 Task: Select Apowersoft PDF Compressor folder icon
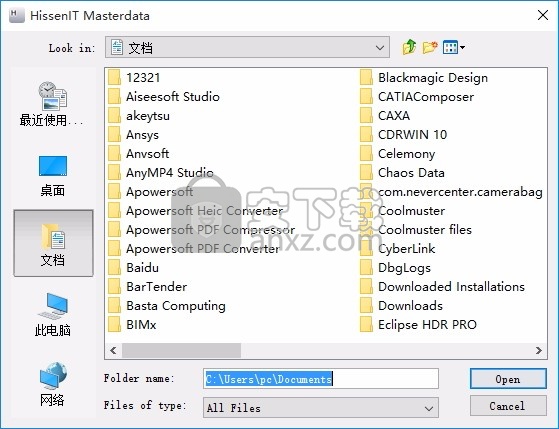click(x=114, y=230)
